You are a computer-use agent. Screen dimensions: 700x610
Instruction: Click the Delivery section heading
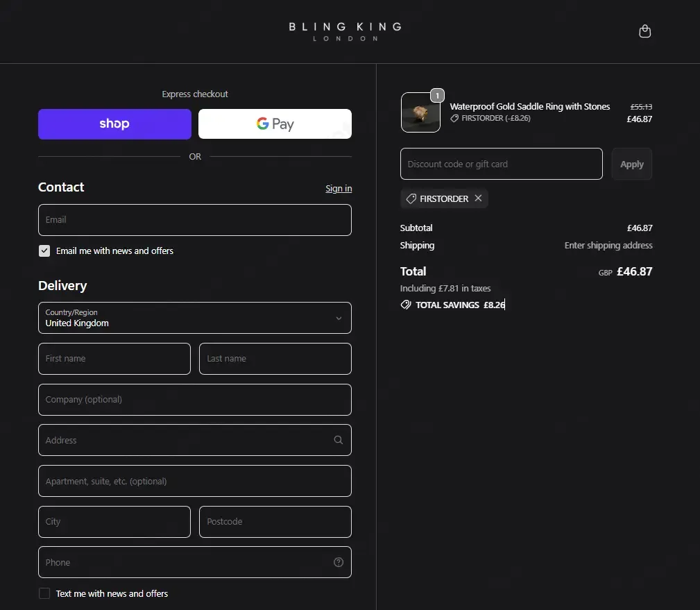(x=62, y=285)
